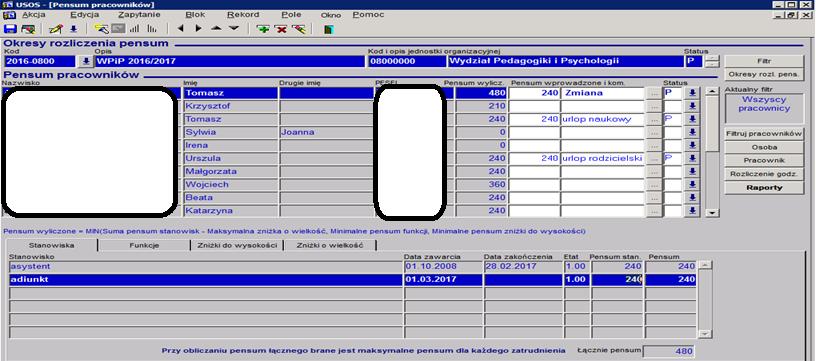Click the Rozliczenie godz. button
Image resolution: width=816 pixels, height=361 pixels.
764,174
